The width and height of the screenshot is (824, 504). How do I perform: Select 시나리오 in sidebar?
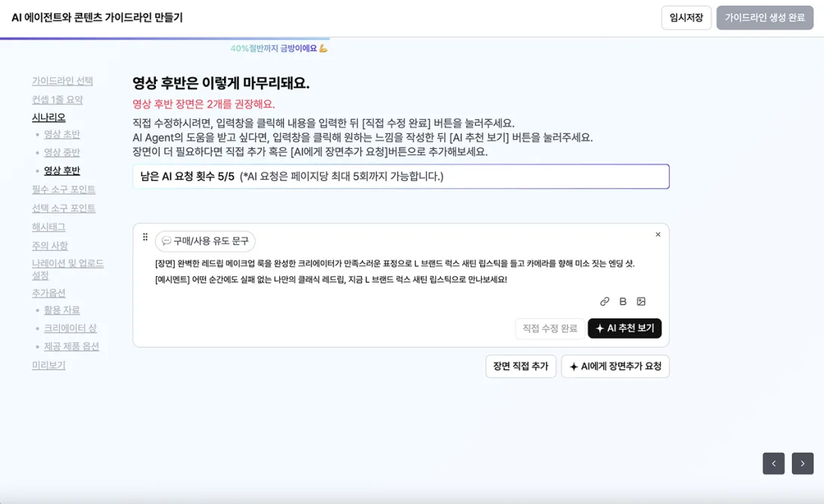pyautogui.click(x=49, y=117)
